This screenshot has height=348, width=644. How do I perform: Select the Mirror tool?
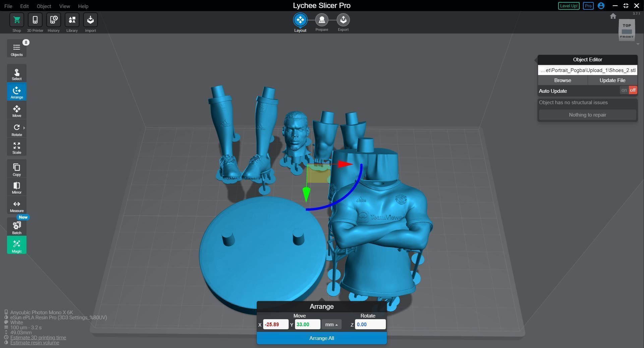(16, 187)
